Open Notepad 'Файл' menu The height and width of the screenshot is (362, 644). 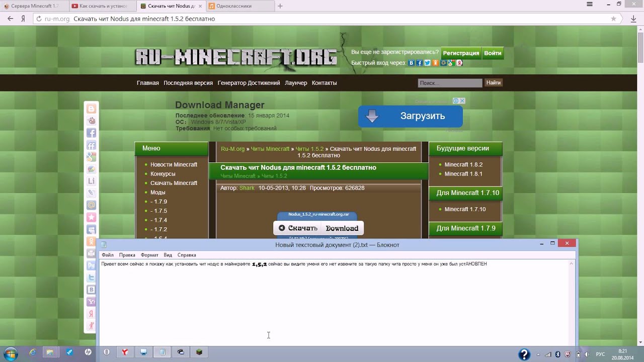108,255
